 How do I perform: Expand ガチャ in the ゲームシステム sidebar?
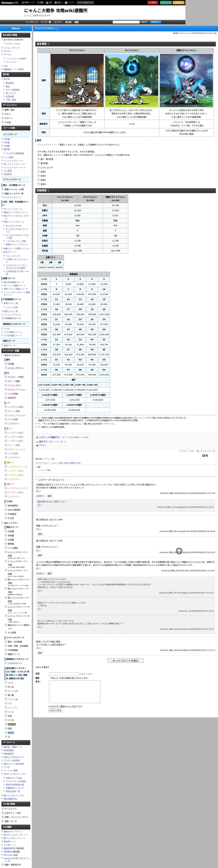pyautogui.click(x=3, y=114)
